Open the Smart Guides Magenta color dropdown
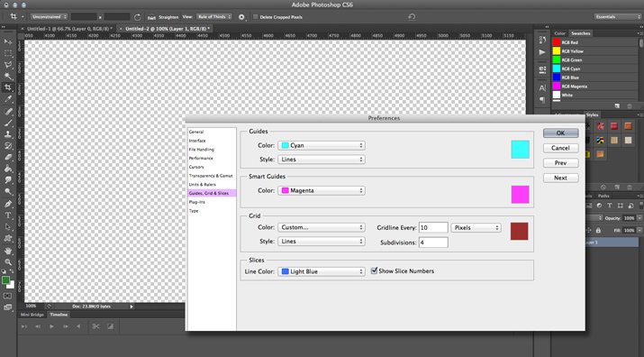The height and width of the screenshot is (357, 644). point(322,190)
